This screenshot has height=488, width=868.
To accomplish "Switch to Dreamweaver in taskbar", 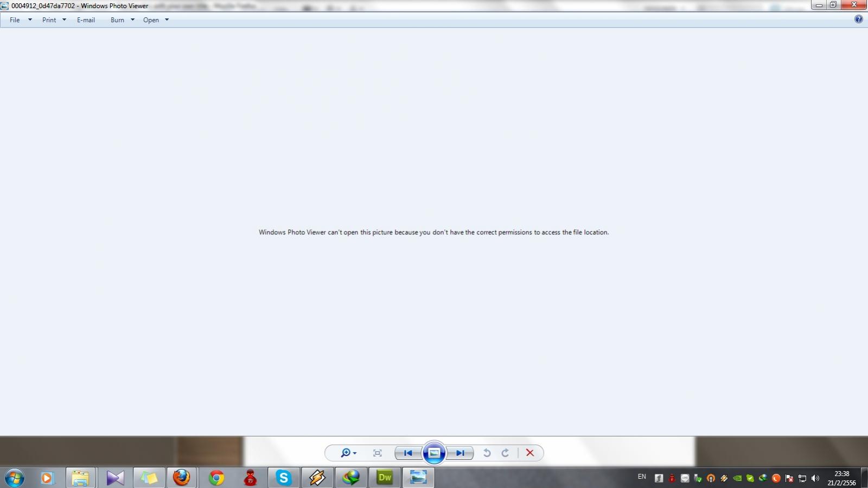I will 385,478.
